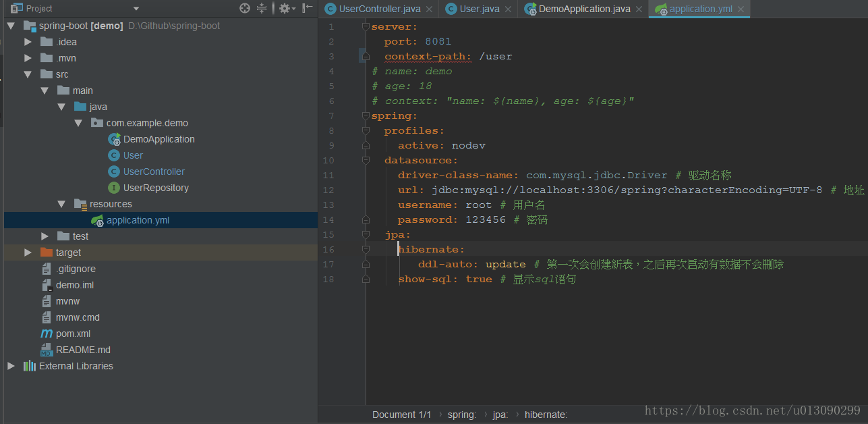Click line number 11 in the gutter

click(x=328, y=175)
